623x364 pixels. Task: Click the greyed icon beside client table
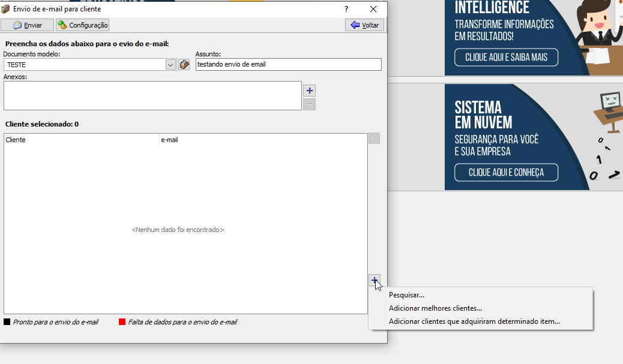375,138
